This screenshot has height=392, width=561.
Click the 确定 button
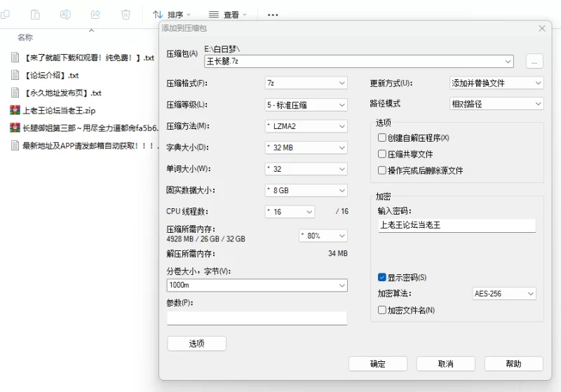(377, 363)
